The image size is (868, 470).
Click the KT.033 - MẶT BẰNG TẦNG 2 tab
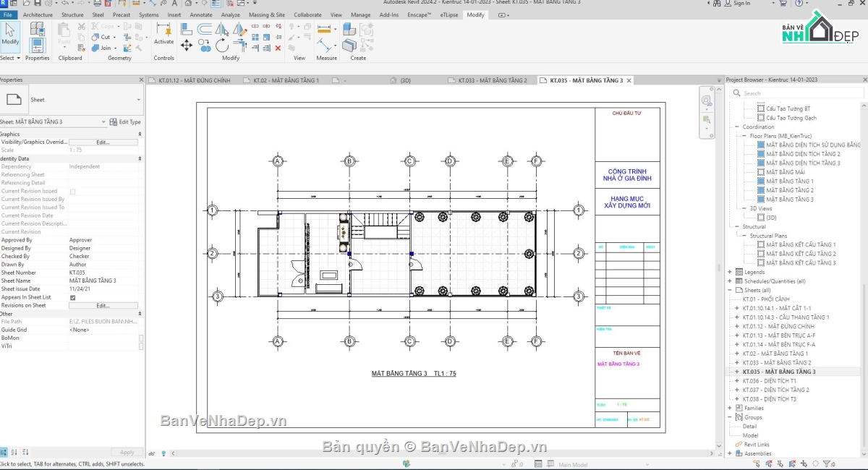[x=490, y=80]
